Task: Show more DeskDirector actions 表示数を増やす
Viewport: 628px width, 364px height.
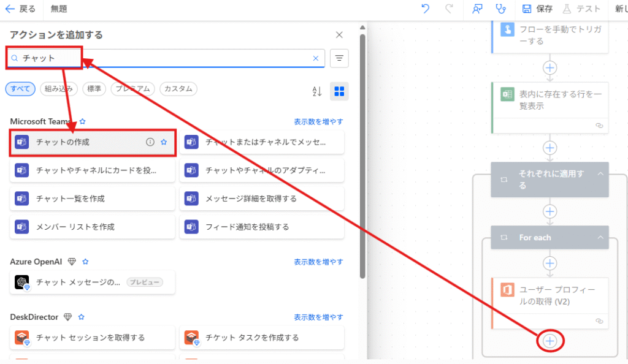Action: click(318, 317)
